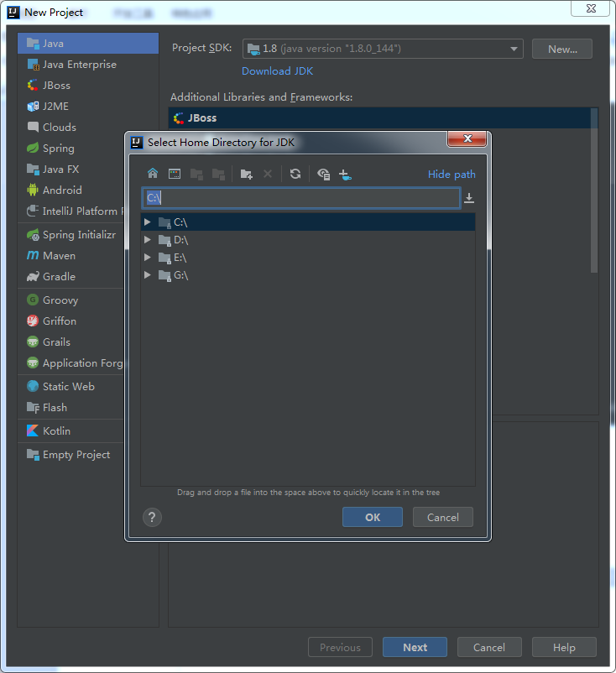Select the D:\ drive row
Screen dimensions: 616x673
pos(308,240)
